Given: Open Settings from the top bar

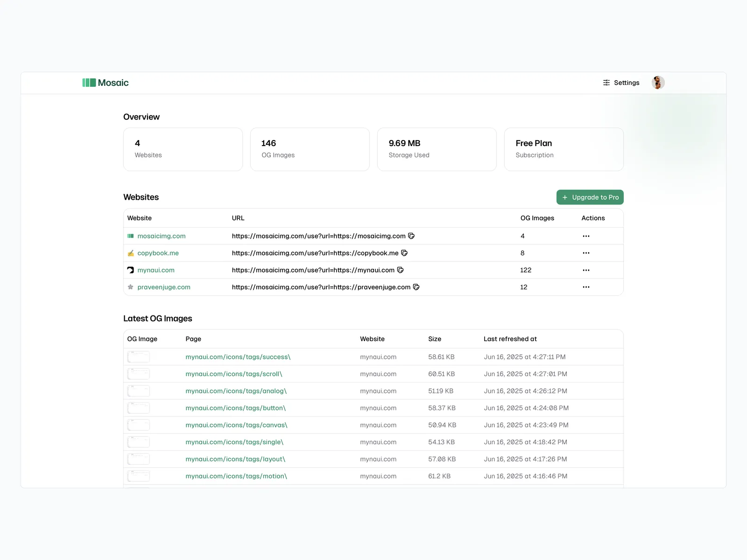Looking at the screenshot, I should [x=621, y=83].
